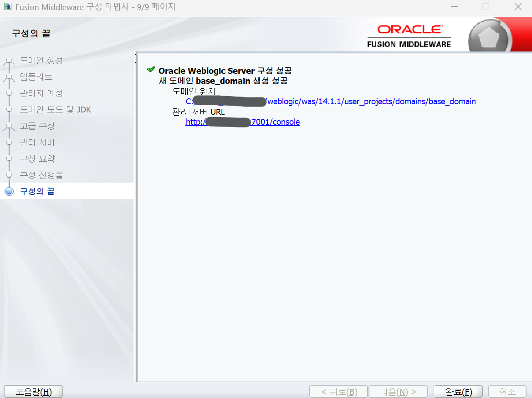Viewport: 532px width, 398px height.
Task: Open the 7001/console admin server URL link
Action: pyautogui.click(x=243, y=122)
